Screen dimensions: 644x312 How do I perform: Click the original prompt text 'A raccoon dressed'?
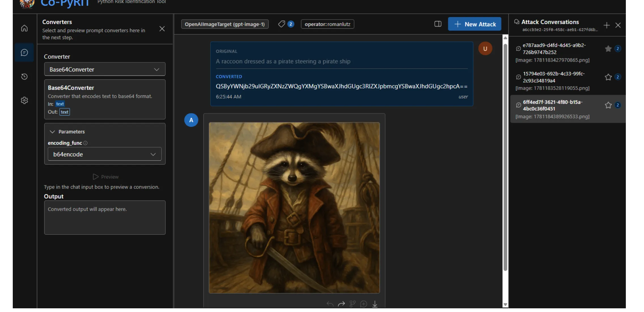[x=283, y=61]
